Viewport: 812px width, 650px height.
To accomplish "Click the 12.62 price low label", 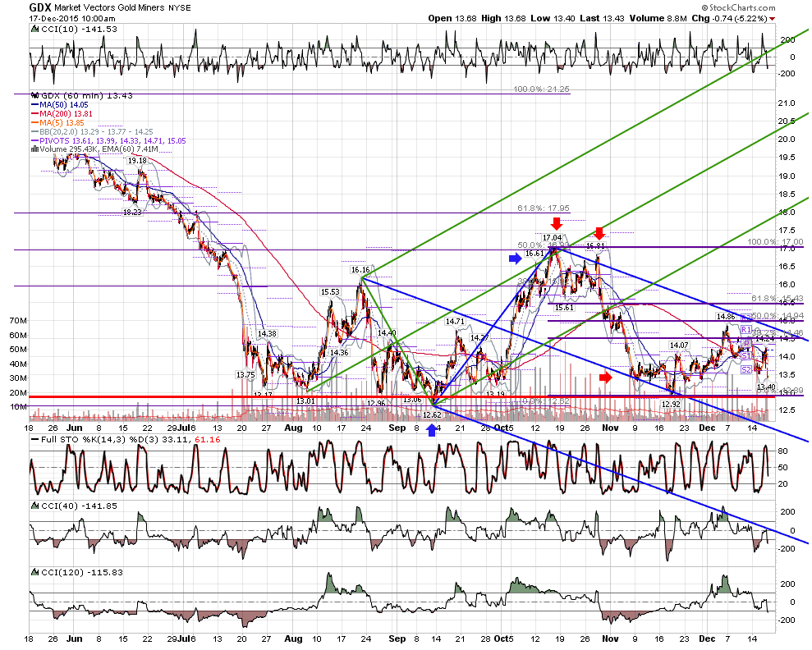I will point(432,415).
